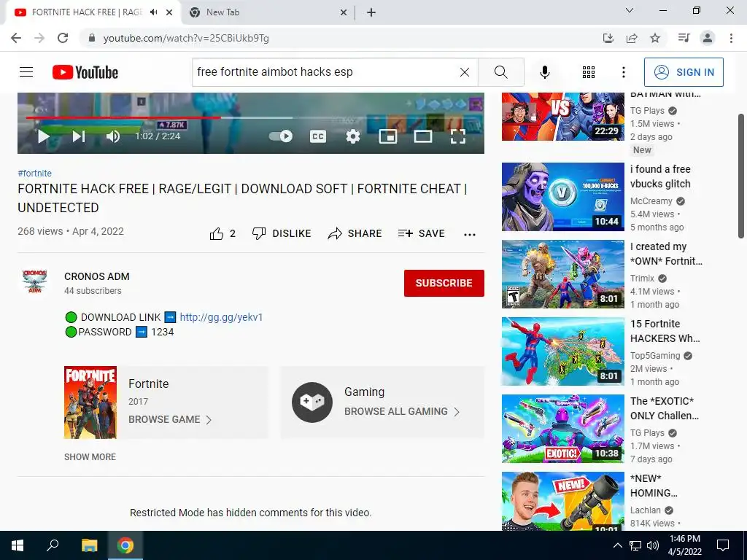Enter fullscreen with the player icon
The height and width of the screenshot is (560, 747).
coord(458,136)
